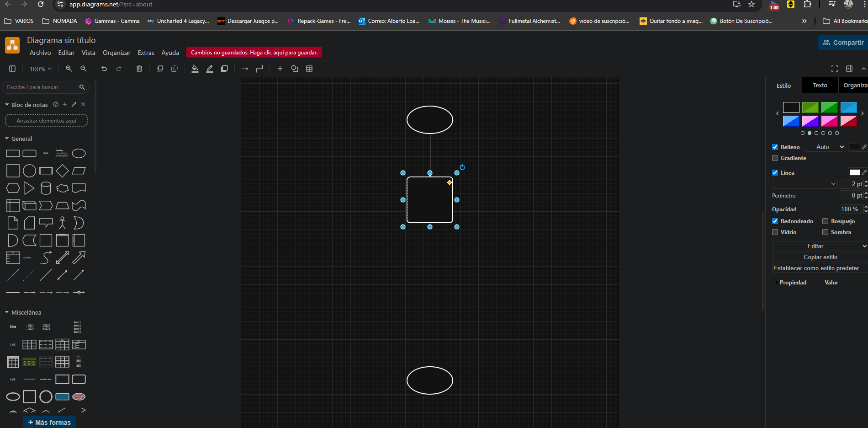Click the zoom out magnifier icon
The height and width of the screenshot is (428, 868).
pos(84,69)
